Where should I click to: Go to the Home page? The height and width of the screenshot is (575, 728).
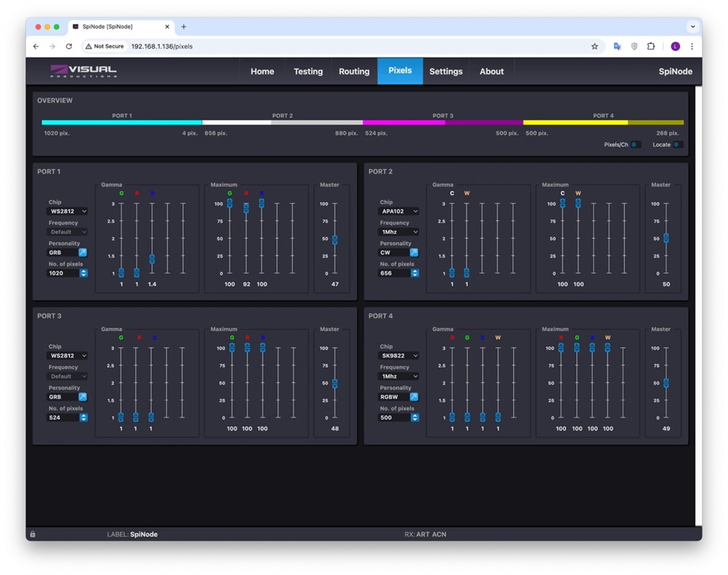(262, 71)
